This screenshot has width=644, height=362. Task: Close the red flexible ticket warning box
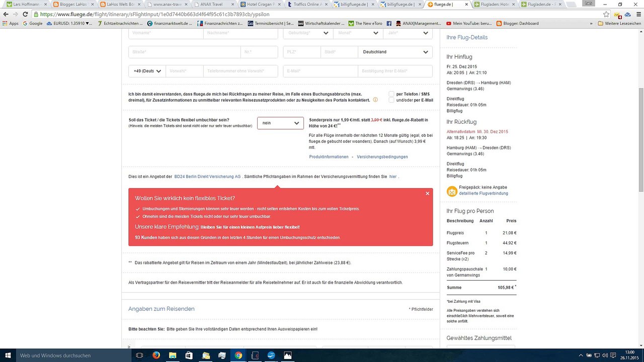pos(427,194)
